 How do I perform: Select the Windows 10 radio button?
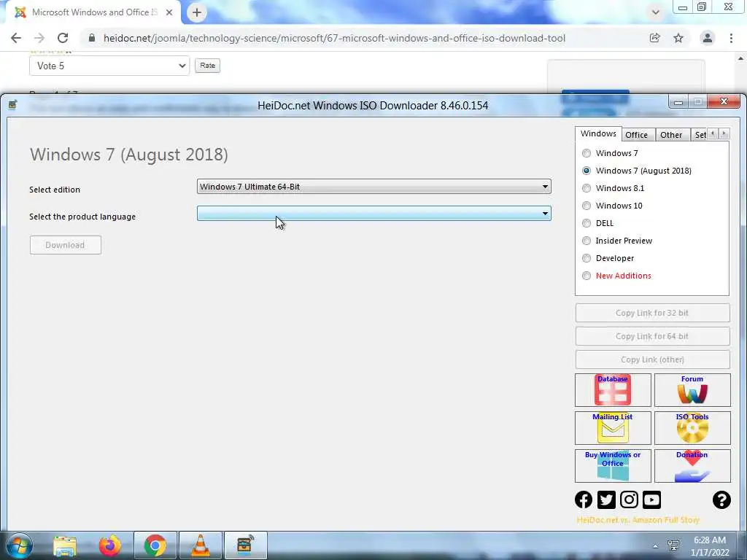pos(587,206)
